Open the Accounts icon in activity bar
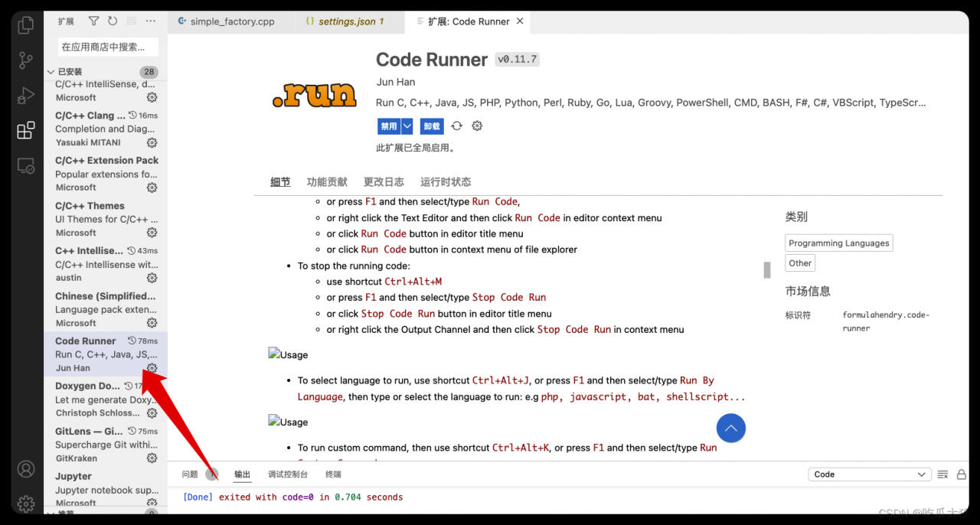Viewport: 980px width, 525px height. coord(26,468)
